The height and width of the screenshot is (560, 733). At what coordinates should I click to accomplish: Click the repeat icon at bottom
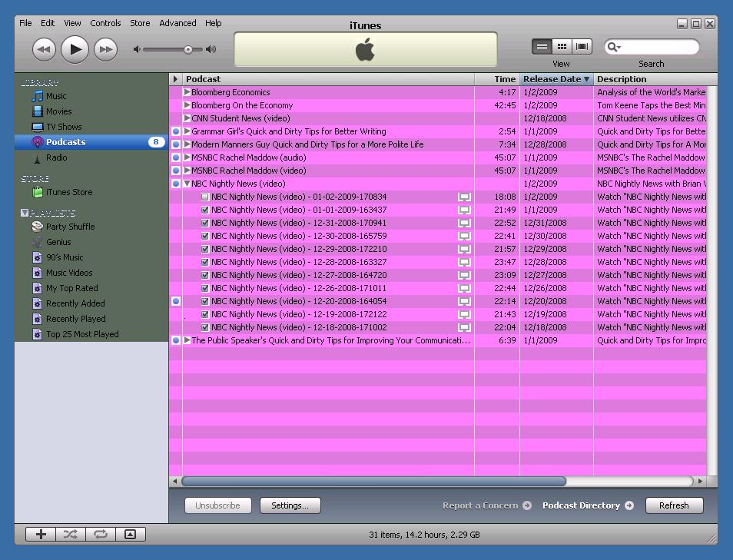click(101, 535)
